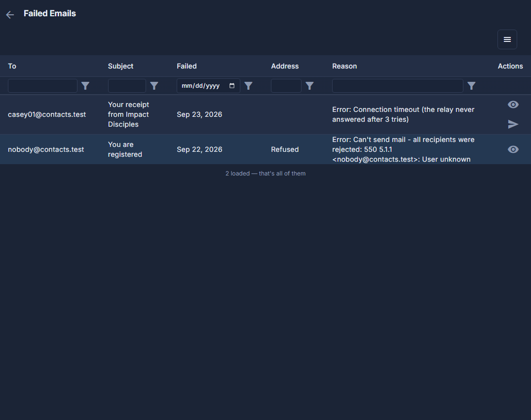Select the casey01@contacts.test recipient cell
This screenshot has width=531, height=420.
pos(47,115)
